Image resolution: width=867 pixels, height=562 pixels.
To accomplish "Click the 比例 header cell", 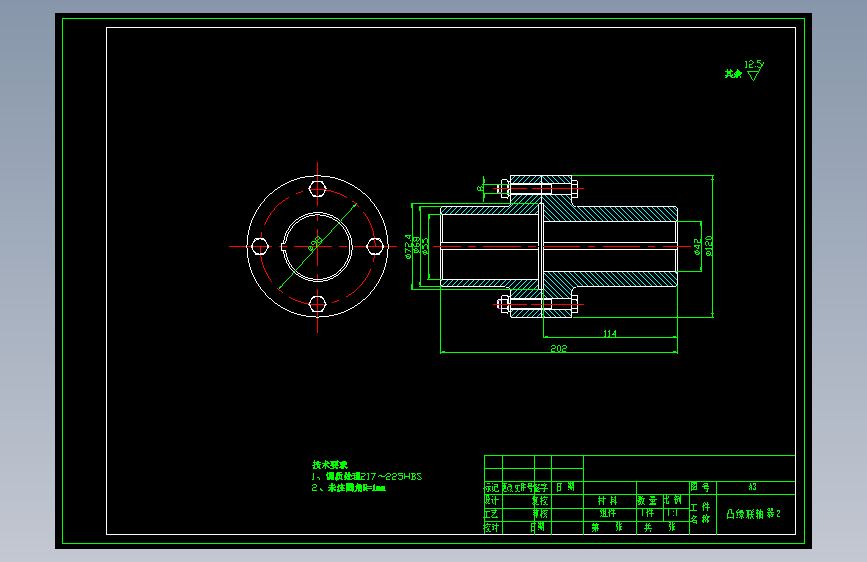I will 676,501.
